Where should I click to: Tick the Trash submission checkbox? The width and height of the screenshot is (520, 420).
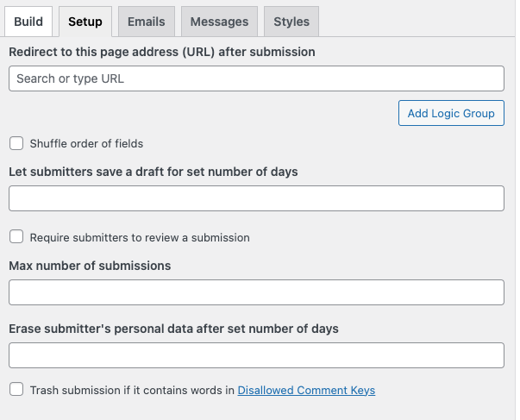click(x=16, y=389)
